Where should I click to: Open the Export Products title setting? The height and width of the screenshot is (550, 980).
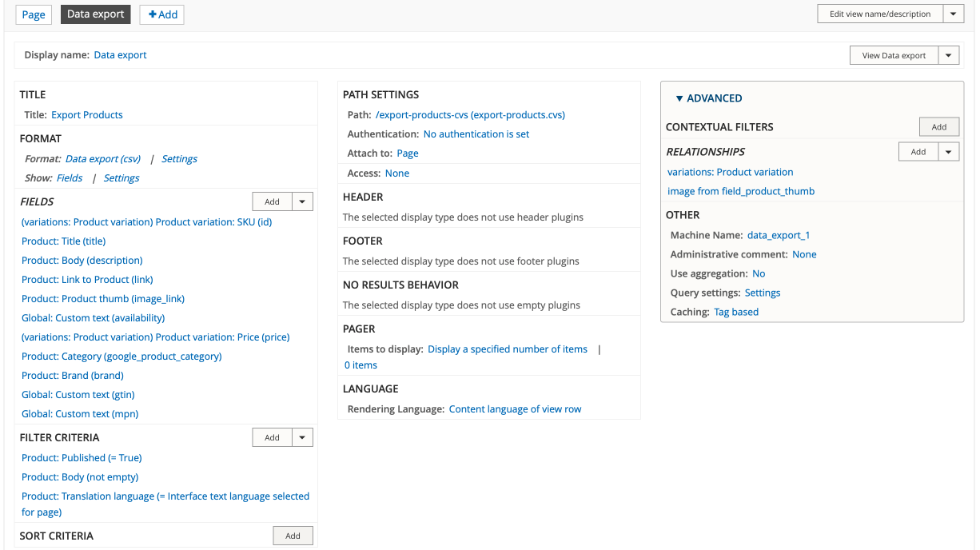pos(86,114)
